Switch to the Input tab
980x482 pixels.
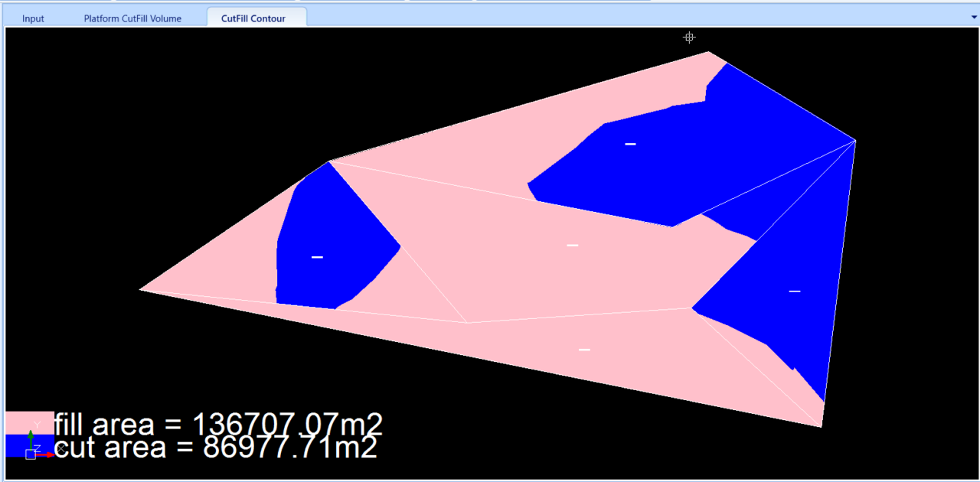(x=33, y=18)
